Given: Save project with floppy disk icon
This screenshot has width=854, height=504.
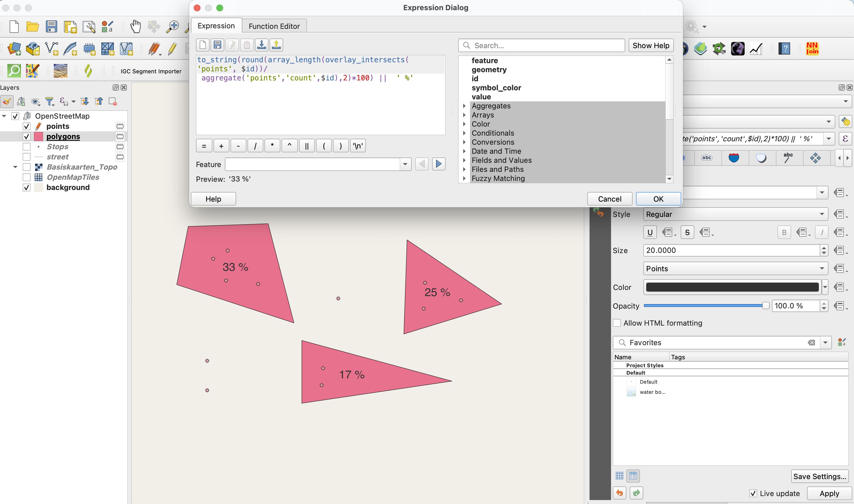Looking at the screenshot, I should click(x=51, y=27).
